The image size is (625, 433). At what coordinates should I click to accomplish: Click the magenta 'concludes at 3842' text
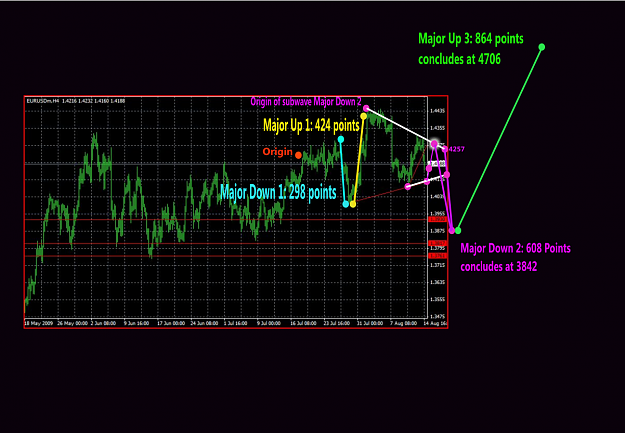[499, 266]
